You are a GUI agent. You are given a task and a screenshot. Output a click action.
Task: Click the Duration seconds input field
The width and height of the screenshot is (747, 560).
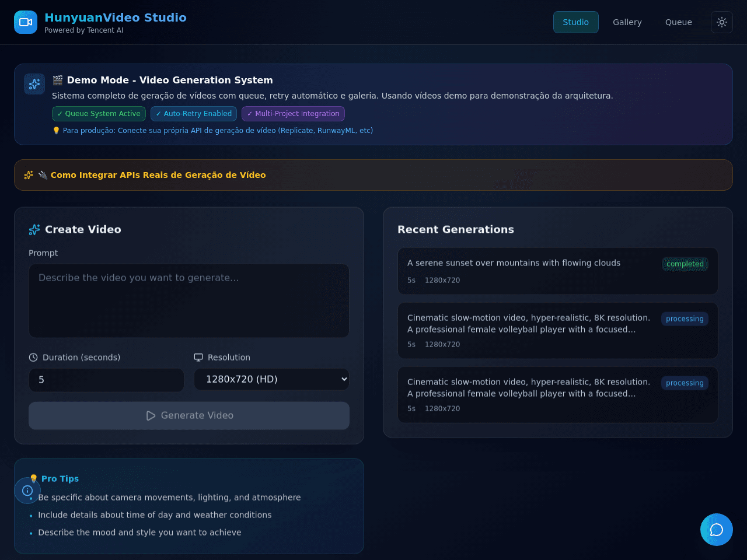coord(106,380)
